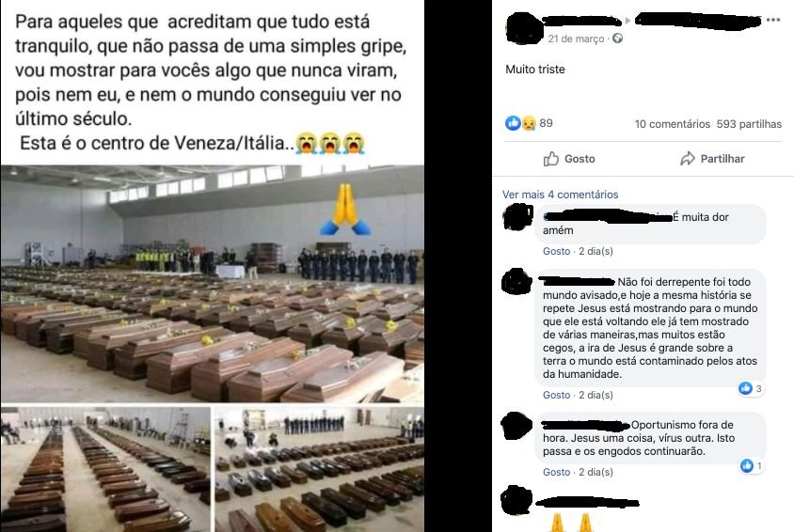Click the post author's profile picture
Viewport: 794px width, 532px height.
point(524,28)
